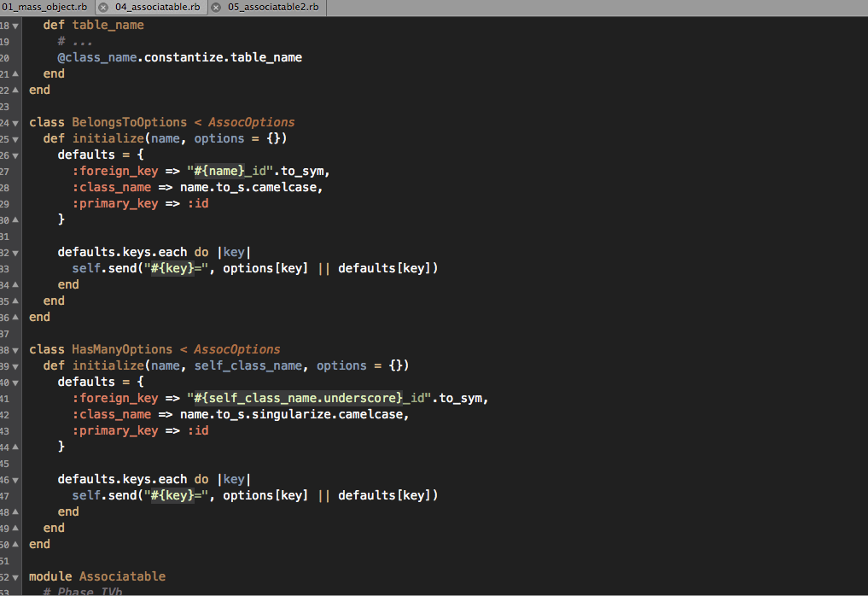Collapse the table_name method at line 18
Image resolution: width=868 pixels, height=596 pixels.
[15, 26]
